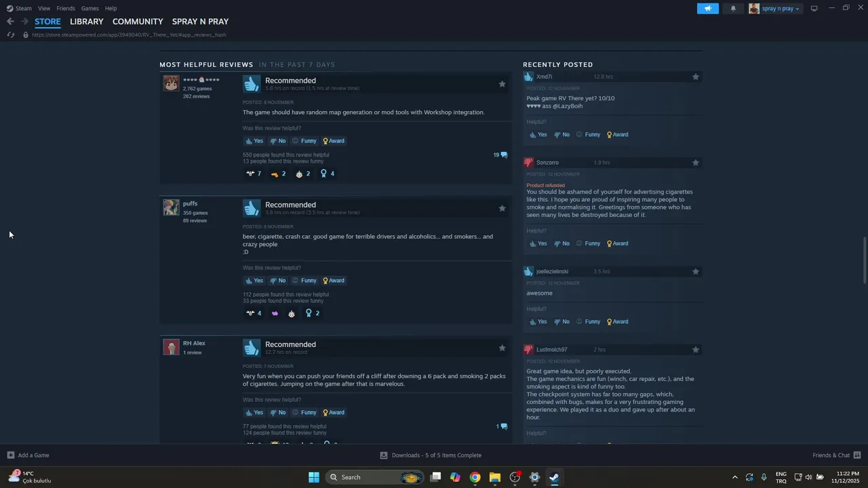This screenshot has width=868, height=488.
Task: Click the star icon on joellezielinski's review
Action: (x=695, y=271)
